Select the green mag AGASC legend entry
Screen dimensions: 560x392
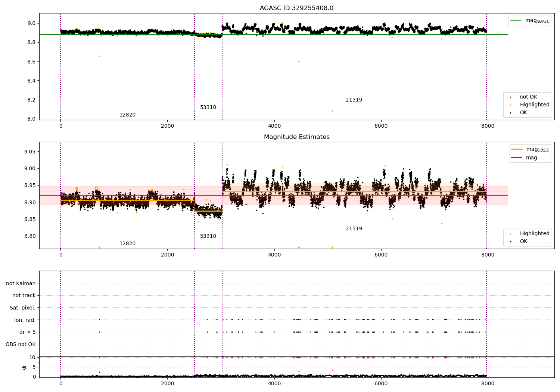(x=530, y=21)
